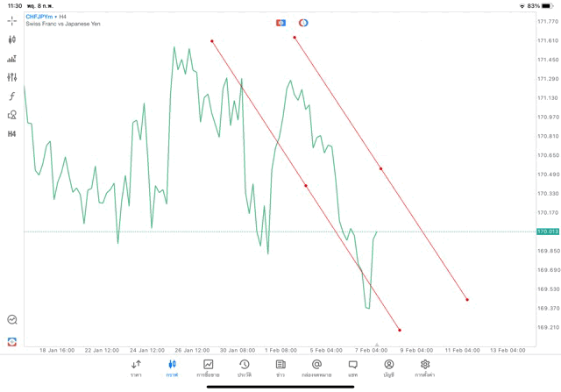Image resolution: width=561 pixels, height=392 pixels.
Task: Open the drawing objects shapes tool
Action: coord(12,115)
